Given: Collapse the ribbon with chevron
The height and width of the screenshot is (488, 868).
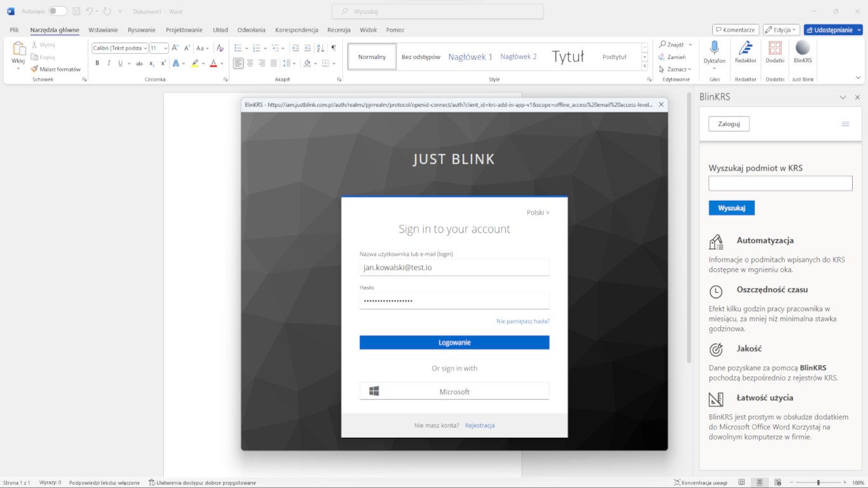Looking at the screenshot, I should coord(858,77).
